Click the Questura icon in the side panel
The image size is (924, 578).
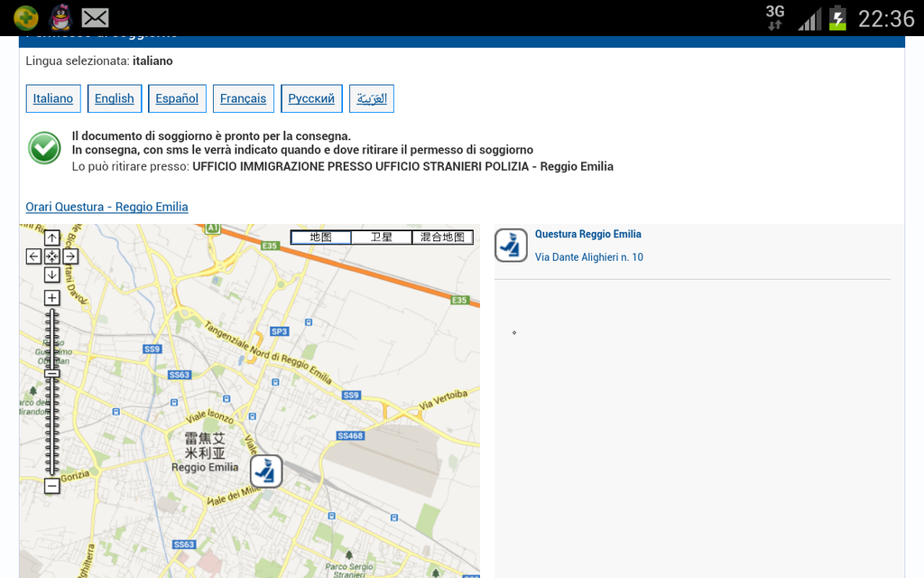pos(511,246)
